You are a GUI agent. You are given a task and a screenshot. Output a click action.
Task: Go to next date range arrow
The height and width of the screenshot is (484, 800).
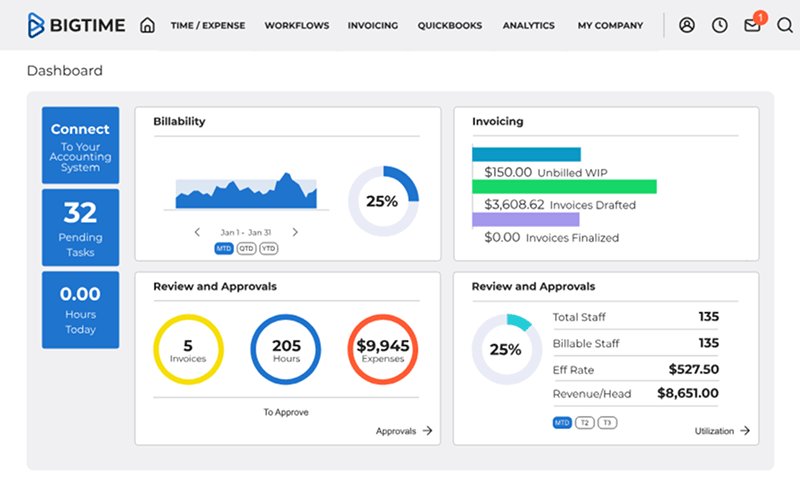point(295,232)
